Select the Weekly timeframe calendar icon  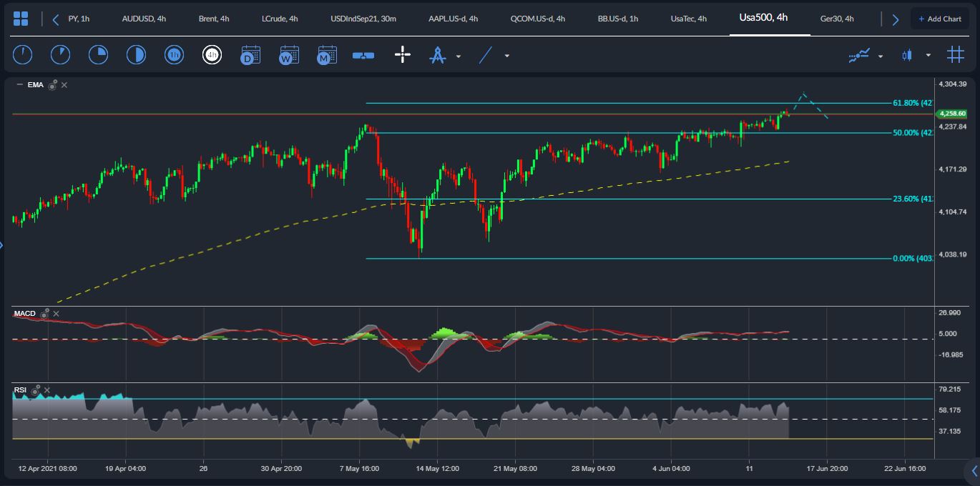point(289,55)
